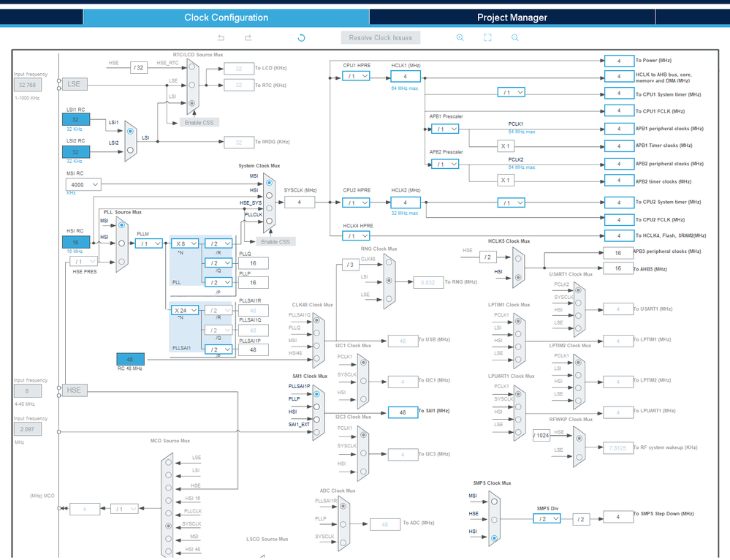The width and height of the screenshot is (730, 560).
Task: Click the refresh clock tree icon
Action: 301,38
